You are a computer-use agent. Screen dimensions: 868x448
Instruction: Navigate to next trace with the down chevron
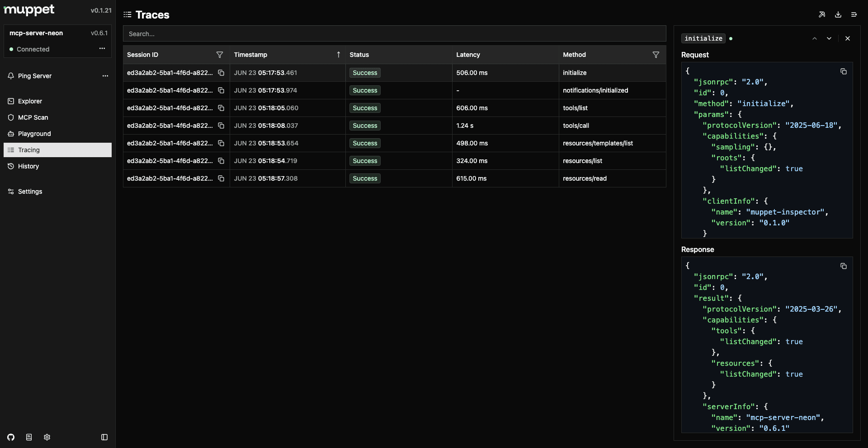(829, 38)
